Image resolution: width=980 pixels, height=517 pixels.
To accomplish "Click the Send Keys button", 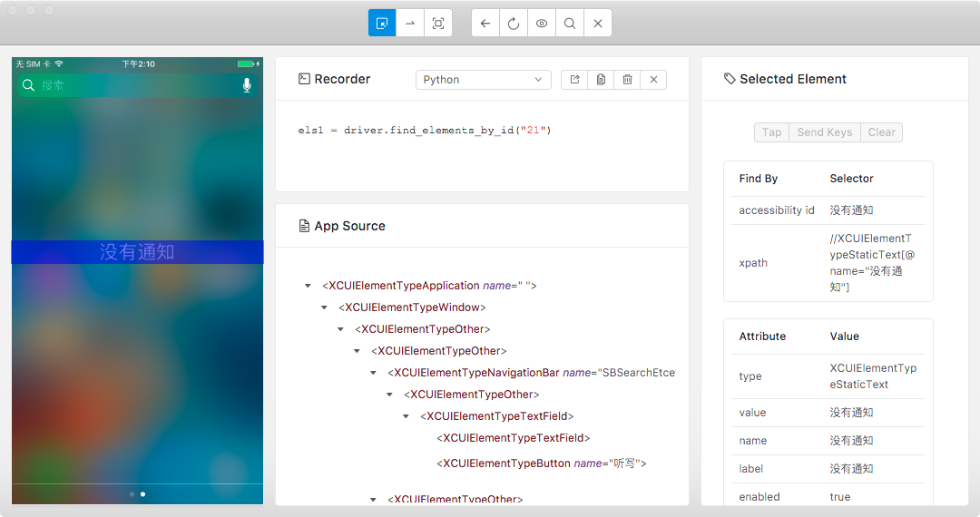I will pyautogui.click(x=824, y=132).
